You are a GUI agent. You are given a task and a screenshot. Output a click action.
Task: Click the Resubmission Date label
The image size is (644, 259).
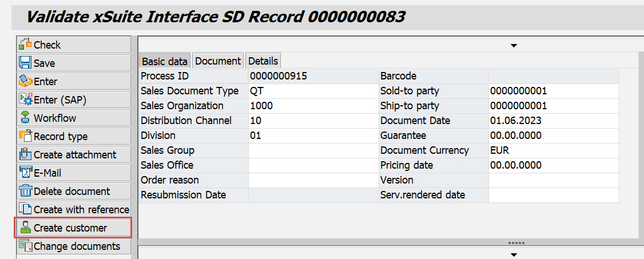tap(183, 194)
